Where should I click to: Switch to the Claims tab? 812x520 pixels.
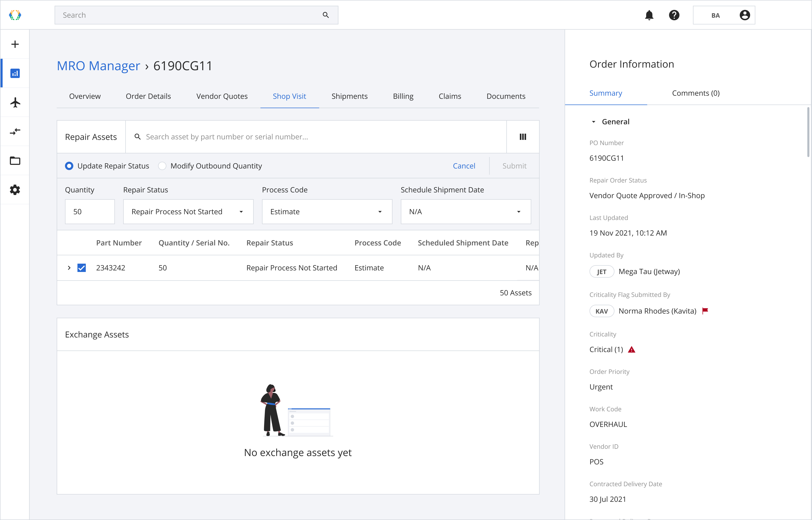pyautogui.click(x=449, y=96)
